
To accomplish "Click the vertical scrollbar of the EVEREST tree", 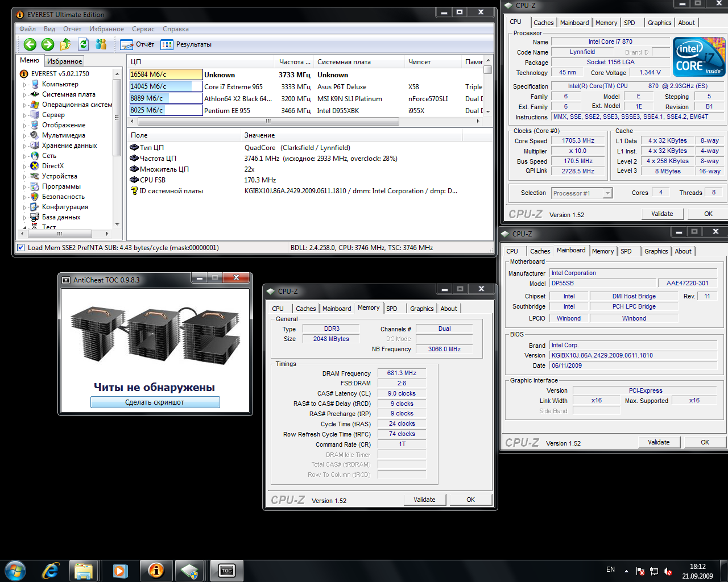I will 117,148.
